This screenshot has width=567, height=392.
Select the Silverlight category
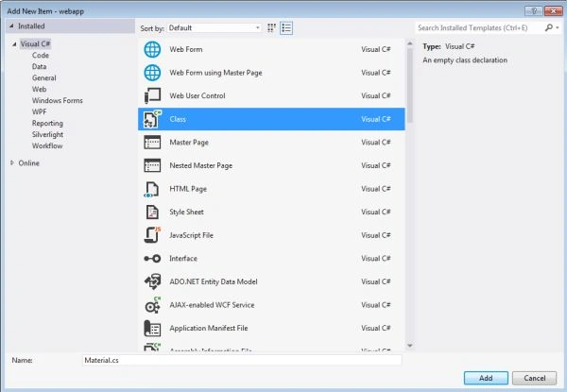coord(47,134)
